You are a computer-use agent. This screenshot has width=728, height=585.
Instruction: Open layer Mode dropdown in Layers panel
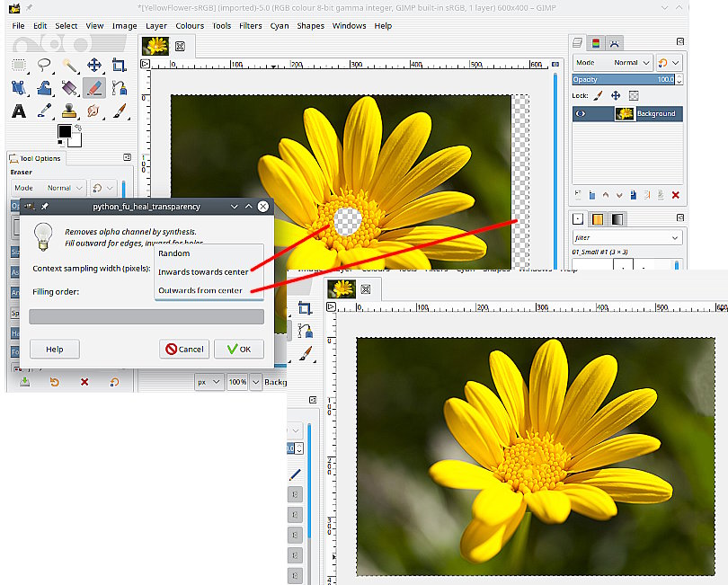click(x=626, y=63)
